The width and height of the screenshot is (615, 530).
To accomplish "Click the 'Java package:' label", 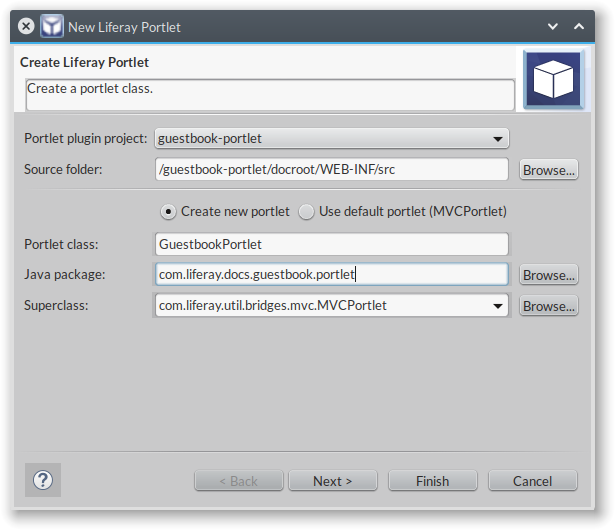I will 65,275.
